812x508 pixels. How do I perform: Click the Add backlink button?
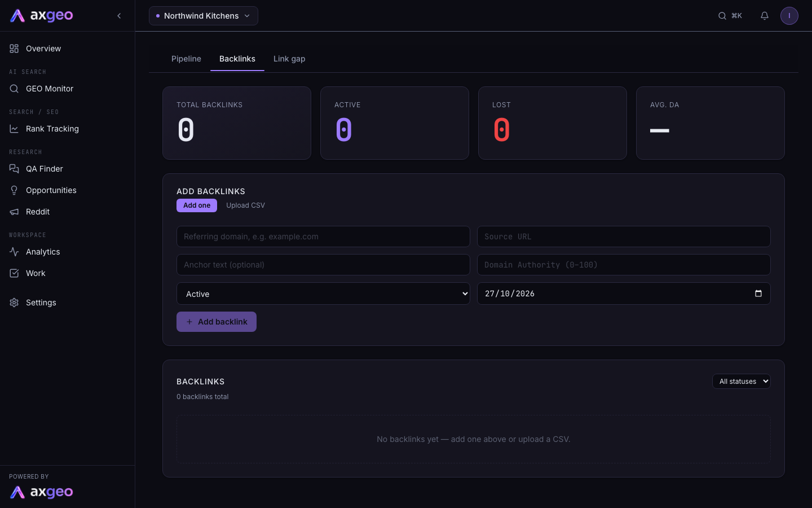point(217,322)
